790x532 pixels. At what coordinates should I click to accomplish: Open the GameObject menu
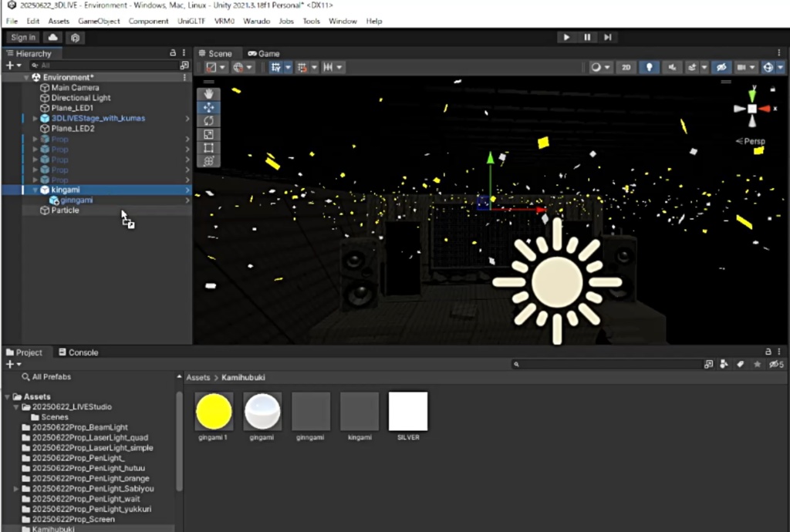[99, 21]
